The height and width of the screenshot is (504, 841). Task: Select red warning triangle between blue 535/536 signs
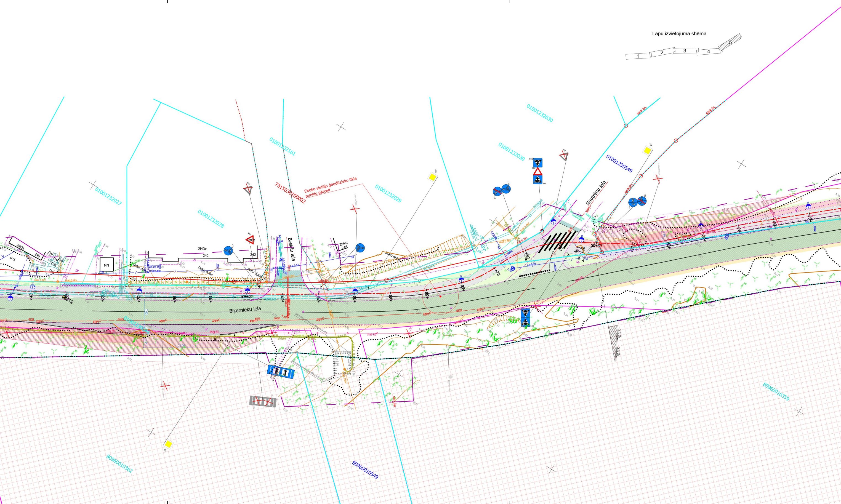click(538, 172)
